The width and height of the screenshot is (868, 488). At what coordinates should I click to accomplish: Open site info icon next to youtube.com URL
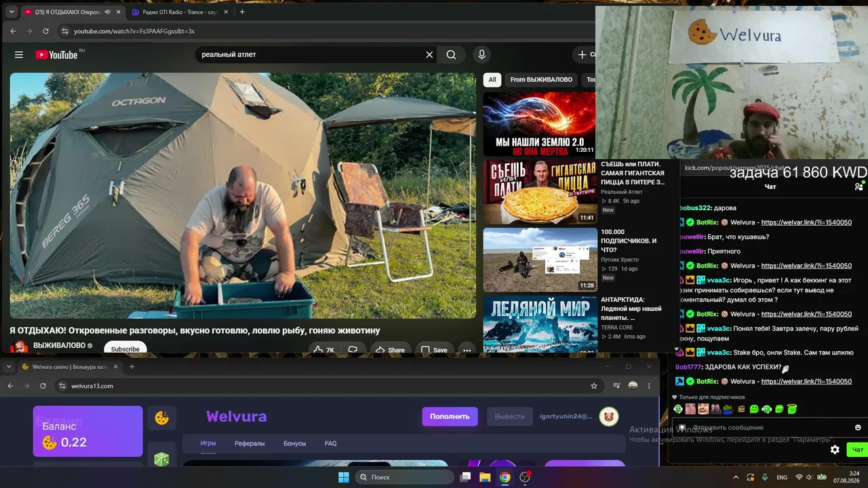(64, 31)
